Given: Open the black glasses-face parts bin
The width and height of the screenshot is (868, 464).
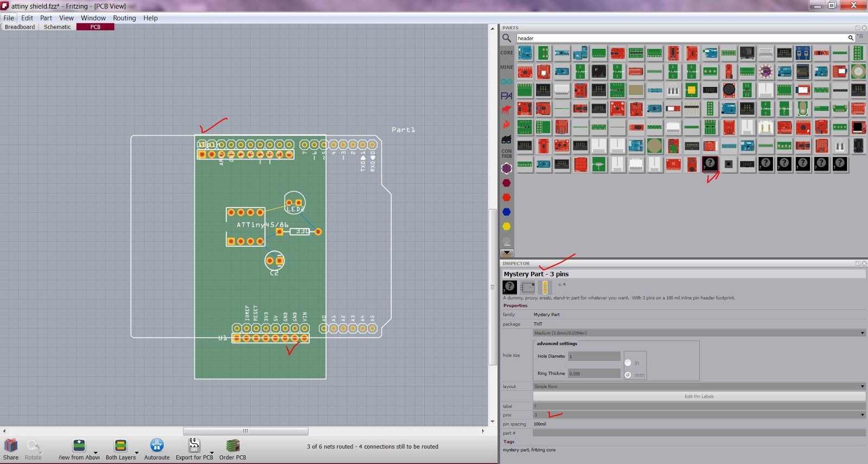Looking at the screenshot, I should point(506,139).
